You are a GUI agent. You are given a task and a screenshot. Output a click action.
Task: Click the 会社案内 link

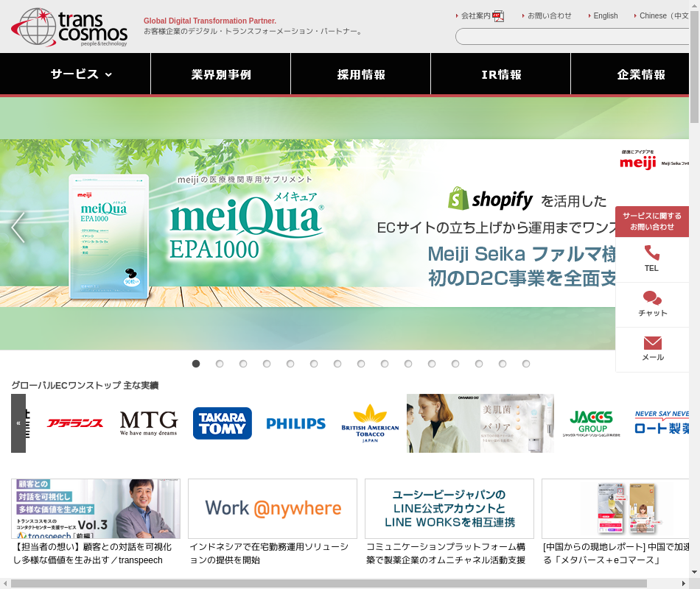[x=476, y=16]
